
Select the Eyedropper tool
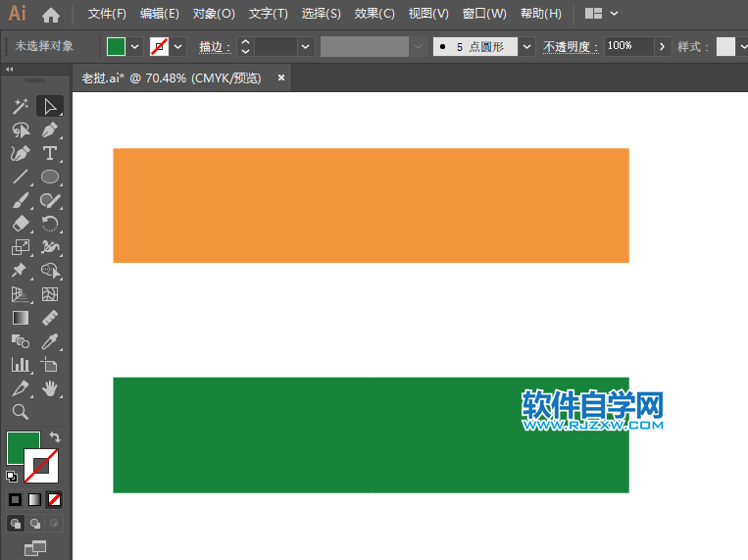point(50,341)
